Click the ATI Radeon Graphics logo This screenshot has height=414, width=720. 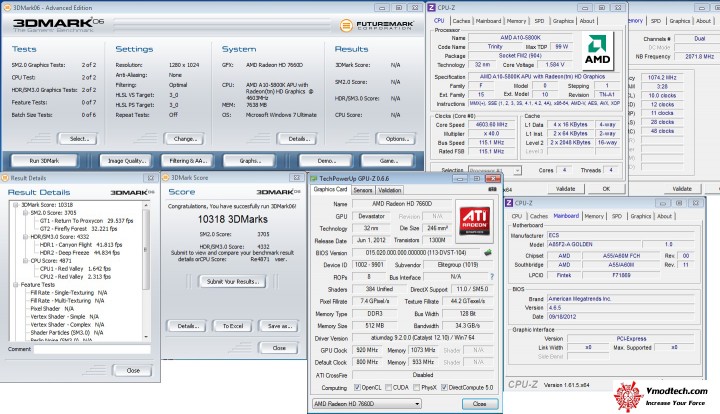[x=473, y=222]
